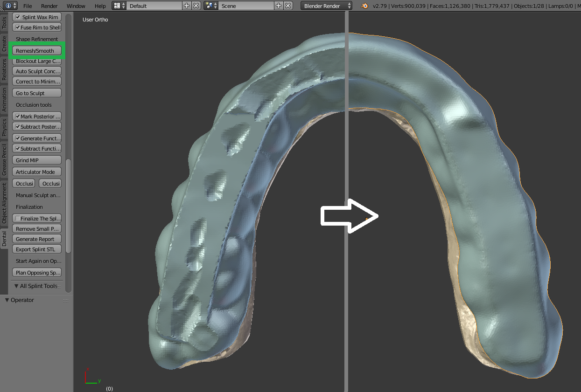Click the XYZ axis indicator in viewport
This screenshot has height=392, width=581.
(92, 377)
